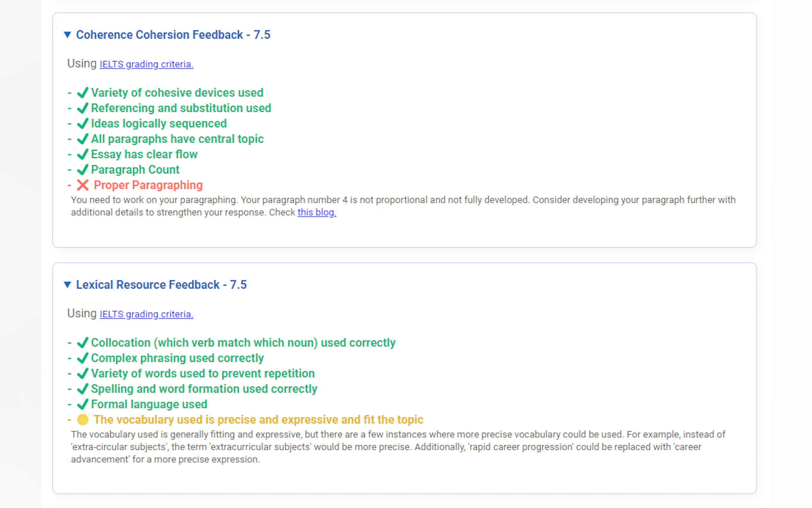Open the 'this blog' paragraphing link

point(316,212)
